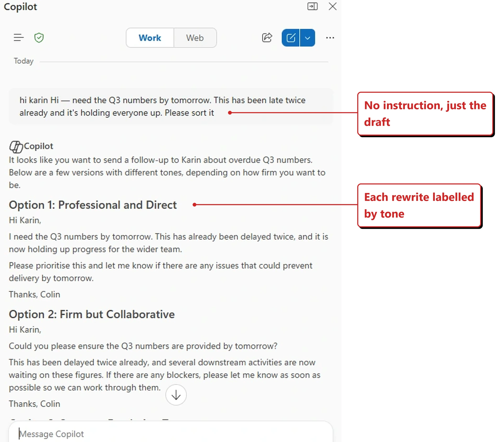504x442 pixels.
Task: Click the 'It looks like you want' intro paragraph
Action: (167, 172)
